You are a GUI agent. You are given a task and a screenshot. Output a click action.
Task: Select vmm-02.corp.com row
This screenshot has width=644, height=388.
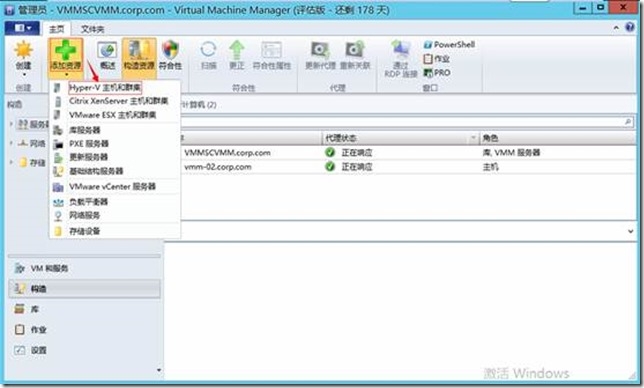point(408,167)
